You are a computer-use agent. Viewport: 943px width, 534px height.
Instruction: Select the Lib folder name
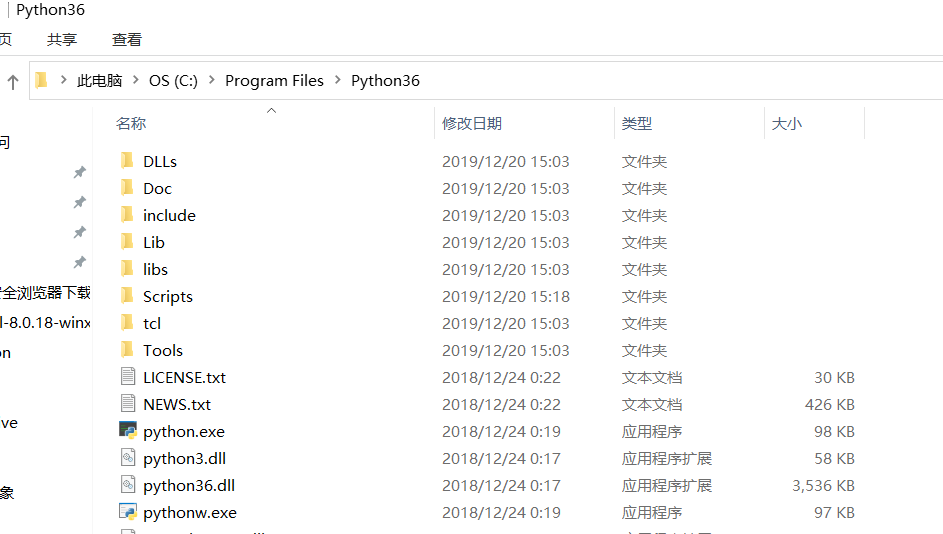154,242
